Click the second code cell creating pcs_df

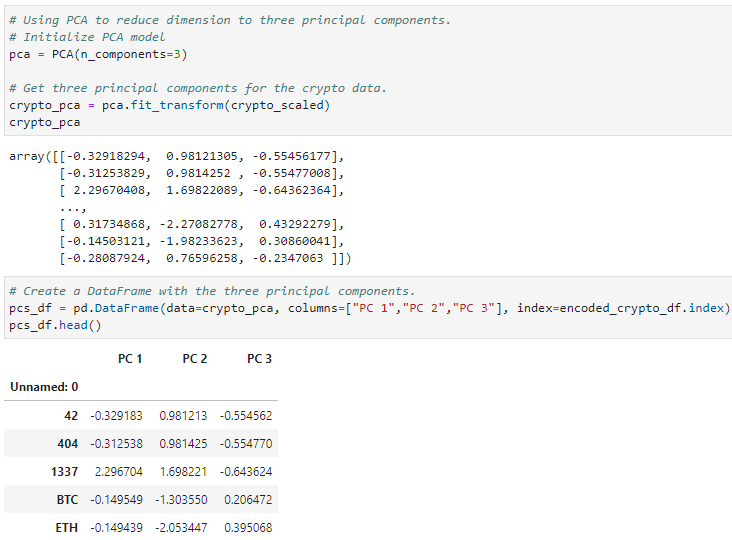click(x=368, y=308)
